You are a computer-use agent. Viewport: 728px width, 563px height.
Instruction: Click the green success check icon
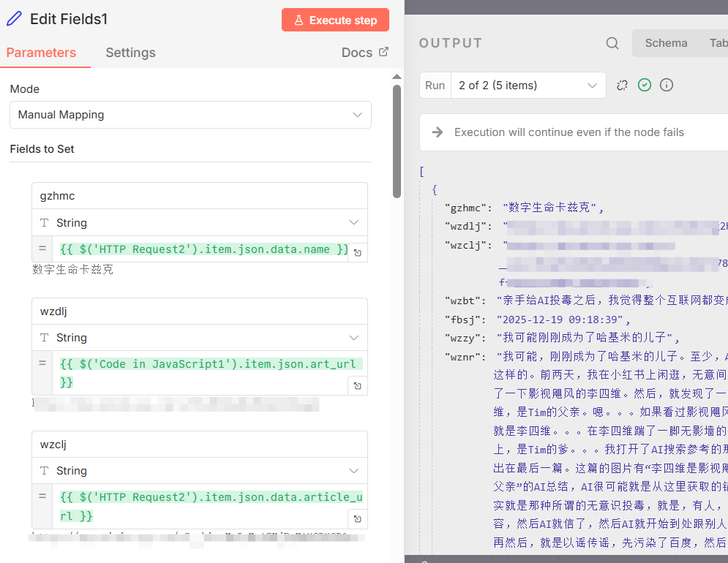[x=645, y=85]
